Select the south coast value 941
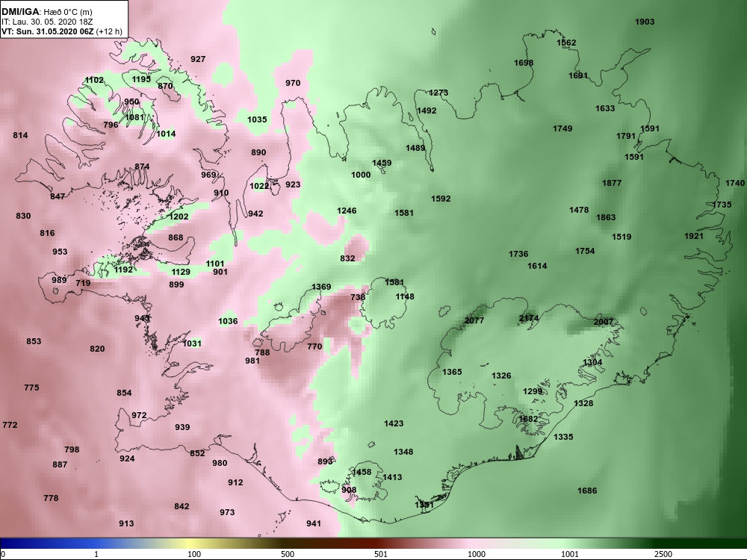Viewport: 747px width, 560px height. 314,524
